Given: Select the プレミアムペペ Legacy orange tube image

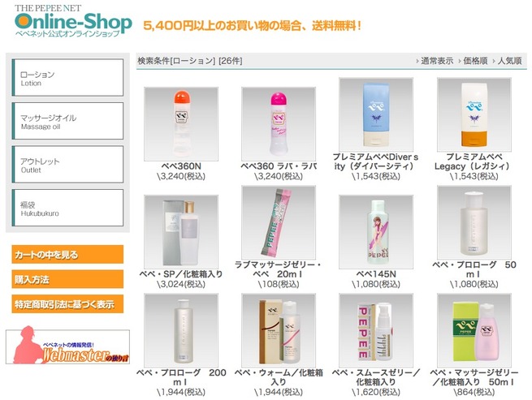Looking at the screenshot, I should point(474,114).
